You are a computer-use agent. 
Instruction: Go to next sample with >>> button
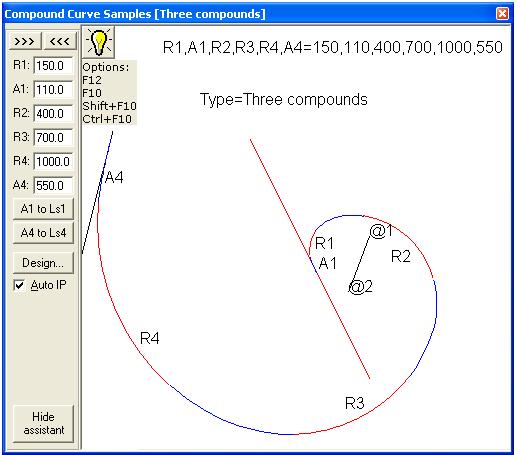(25, 41)
